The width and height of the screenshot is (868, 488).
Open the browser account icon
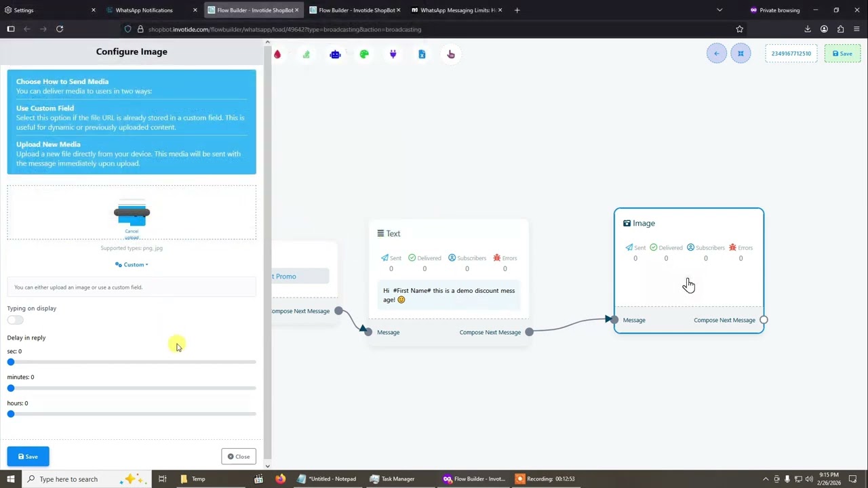824,29
